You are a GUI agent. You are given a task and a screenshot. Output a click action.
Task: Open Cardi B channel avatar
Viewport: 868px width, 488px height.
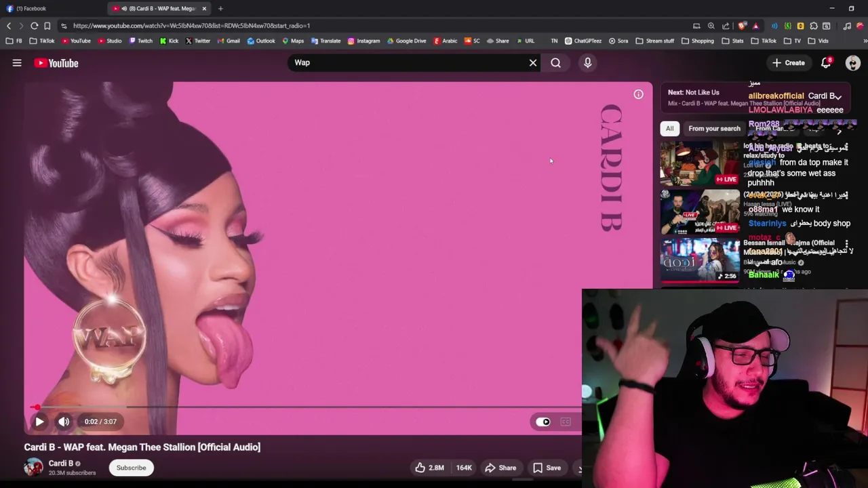pyautogui.click(x=33, y=467)
